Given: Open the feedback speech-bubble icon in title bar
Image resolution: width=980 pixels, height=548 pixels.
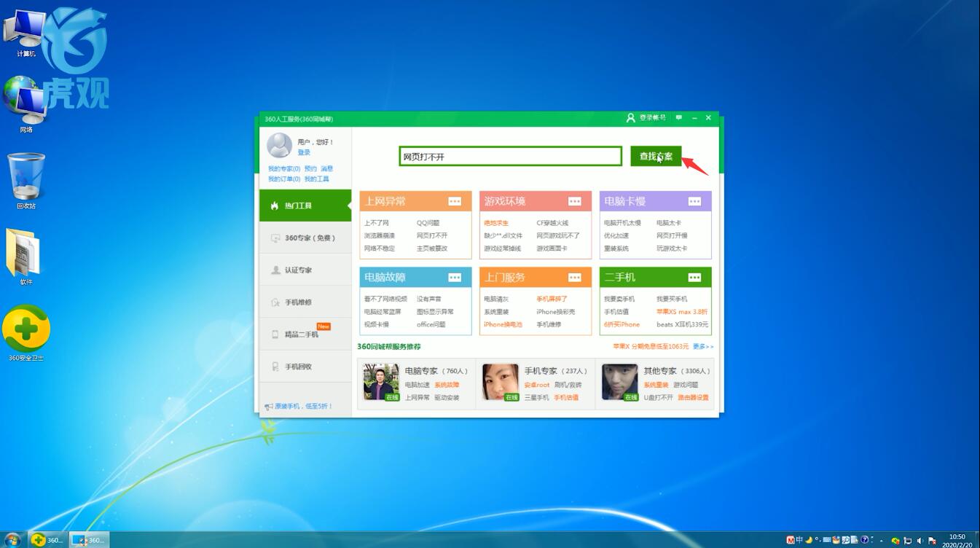Looking at the screenshot, I should pyautogui.click(x=679, y=117).
